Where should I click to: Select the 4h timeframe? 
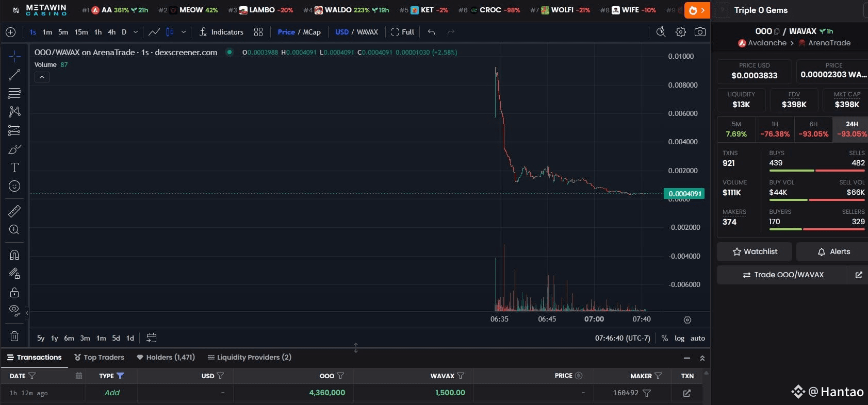tap(111, 32)
